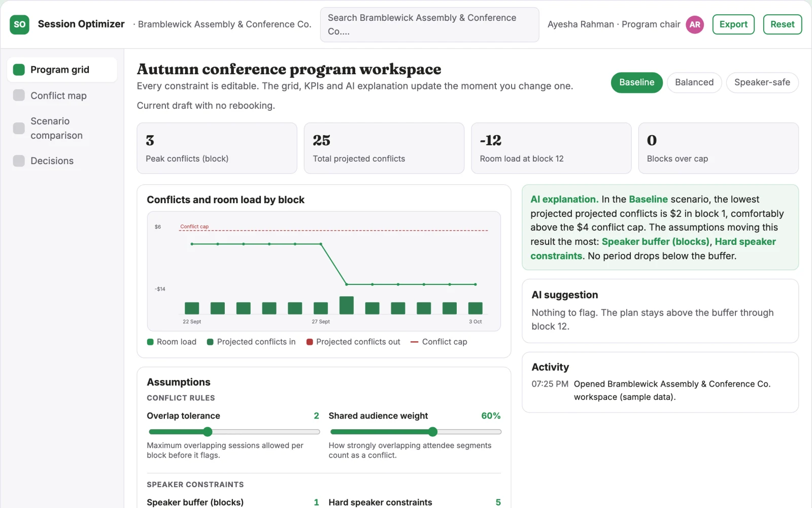Viewport: 812px width, 508px height.
Task: Click the Decisions sidebar icon
Action: 19,161
